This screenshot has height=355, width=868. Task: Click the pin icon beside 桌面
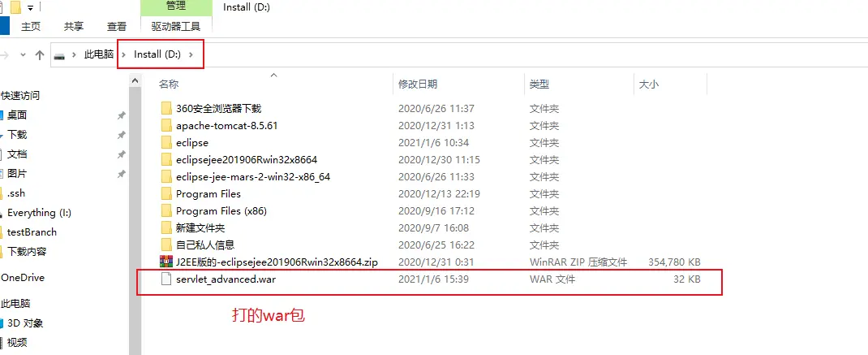(x=121, y=115)
